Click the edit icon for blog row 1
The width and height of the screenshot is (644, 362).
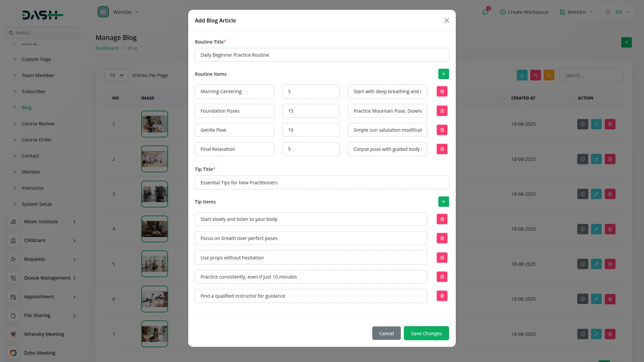click(x=596, y=124)
